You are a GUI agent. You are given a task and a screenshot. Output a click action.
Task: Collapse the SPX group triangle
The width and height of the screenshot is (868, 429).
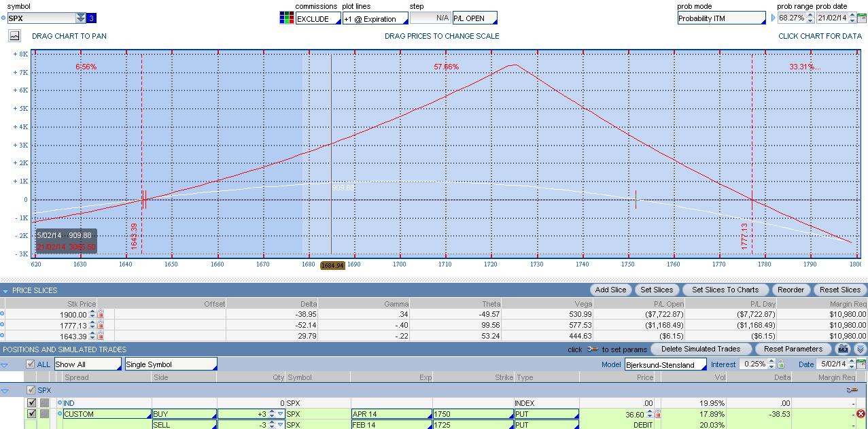4,391
